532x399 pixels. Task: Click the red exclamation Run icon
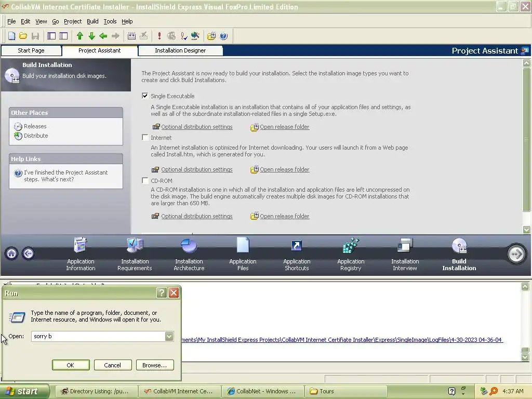159,36
